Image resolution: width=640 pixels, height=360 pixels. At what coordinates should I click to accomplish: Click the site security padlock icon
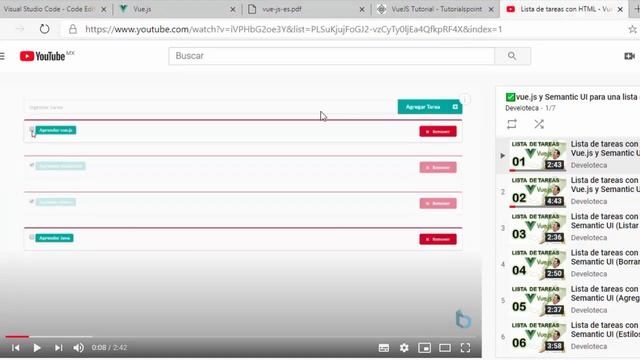coord(73,29)
